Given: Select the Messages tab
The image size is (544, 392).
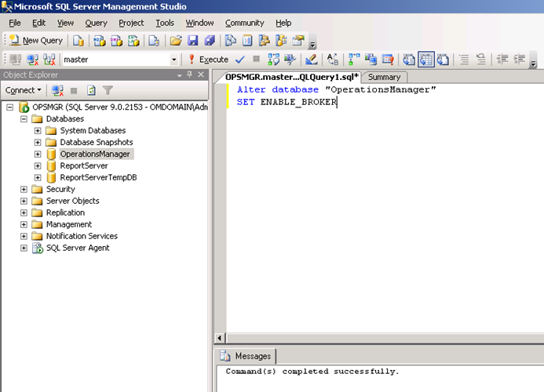Looking at the screenshot, I should point(246,356).
